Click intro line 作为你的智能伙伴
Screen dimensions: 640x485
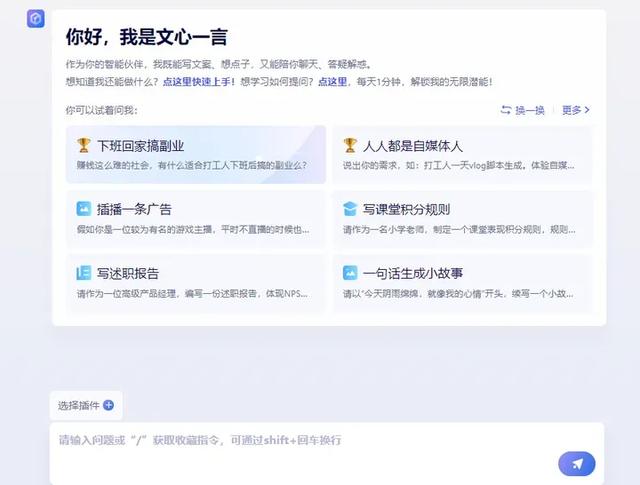click(x=219, y=64)
